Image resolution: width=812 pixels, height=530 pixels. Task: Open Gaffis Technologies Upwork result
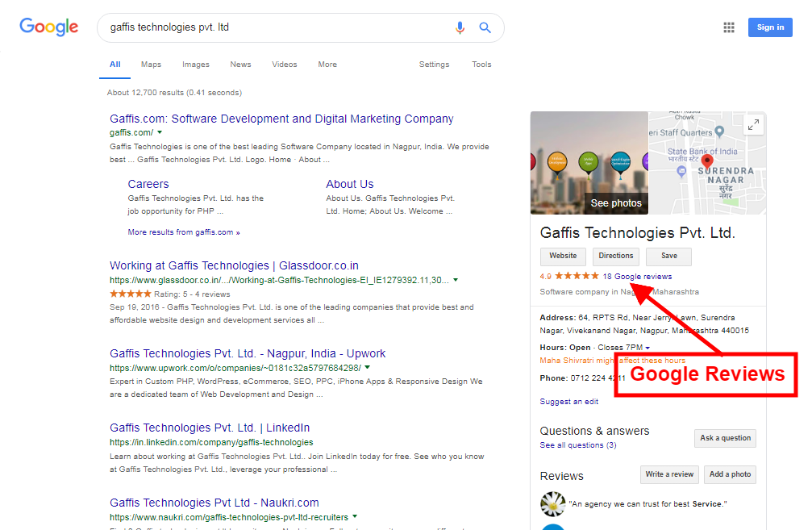[248, 353]
